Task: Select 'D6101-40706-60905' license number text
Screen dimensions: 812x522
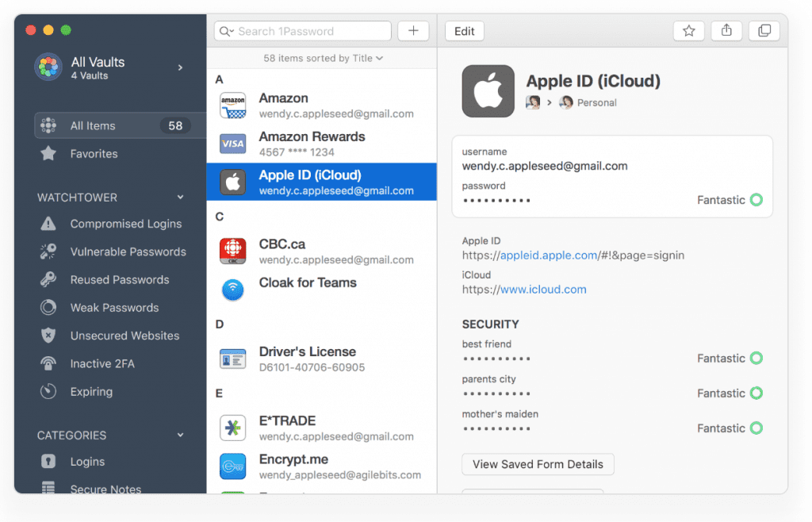Action: 312,367
